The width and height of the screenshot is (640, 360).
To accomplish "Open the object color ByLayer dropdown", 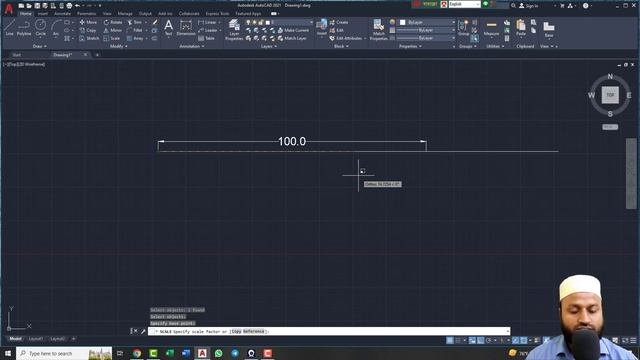I will [426, 22].
